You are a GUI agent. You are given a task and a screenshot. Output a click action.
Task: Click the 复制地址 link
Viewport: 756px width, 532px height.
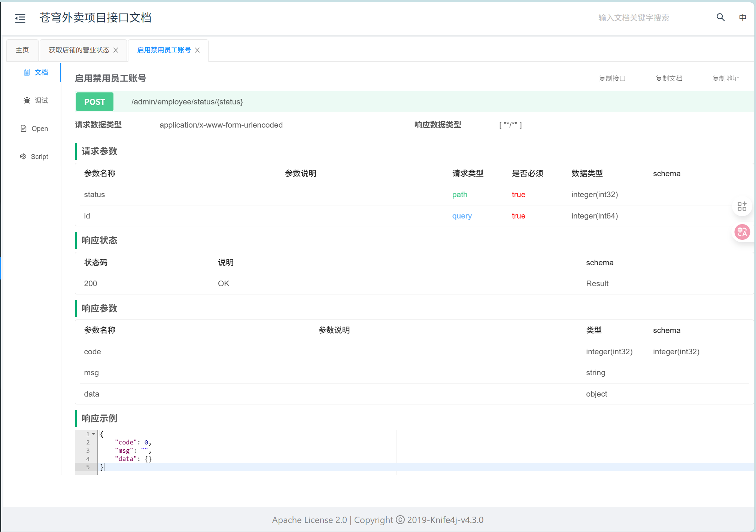(725, 78)
